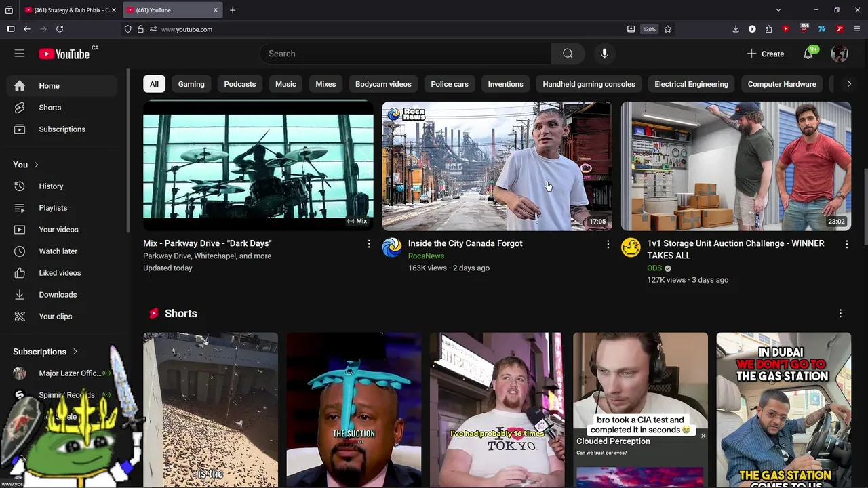Open 1v1 Storage Unit Auction Challenge title
Image resolution: width=868 pixels, height=488 pixels.
736,249
